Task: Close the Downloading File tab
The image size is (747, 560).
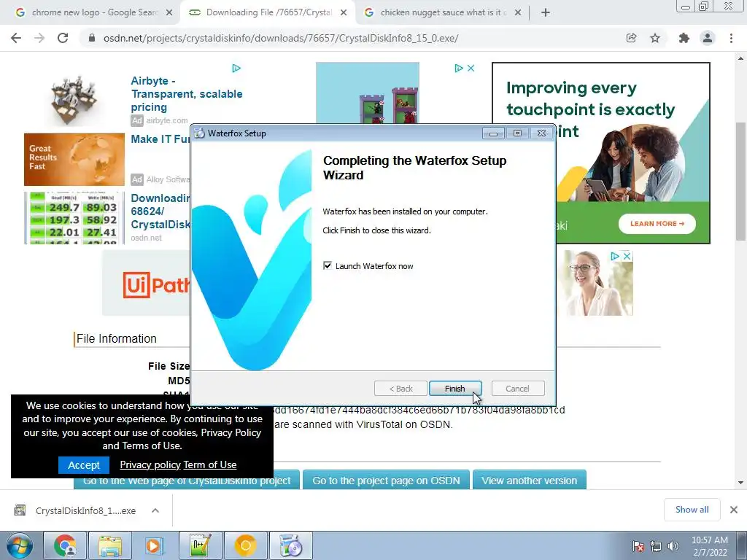Action: click(x=344, y=12)
